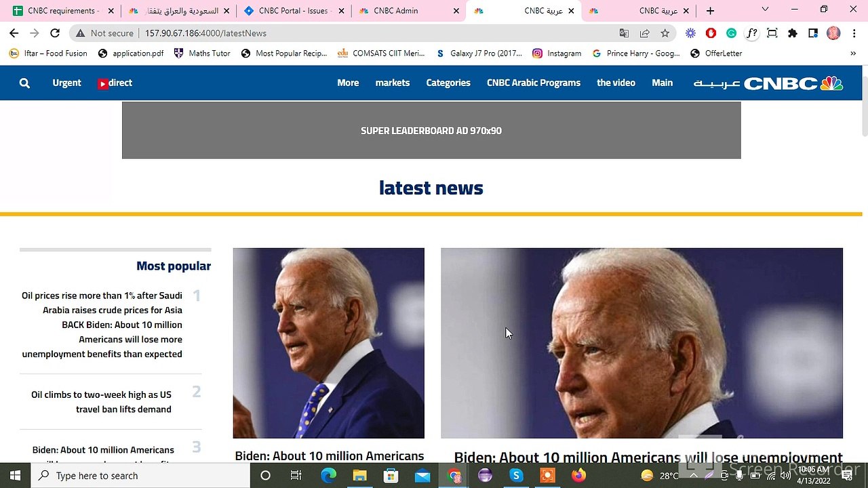
Task: Open the Instagram bookmark
Action: click(557, 54)
